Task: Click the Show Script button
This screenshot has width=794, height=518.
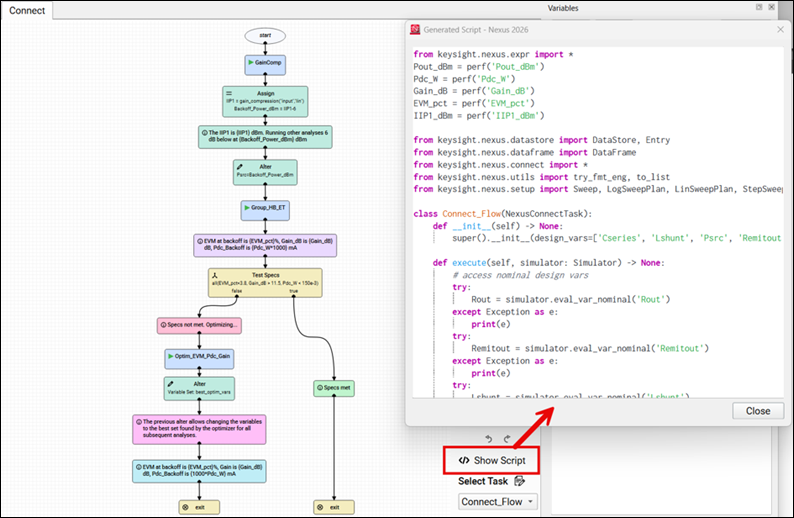Action: 491,460
